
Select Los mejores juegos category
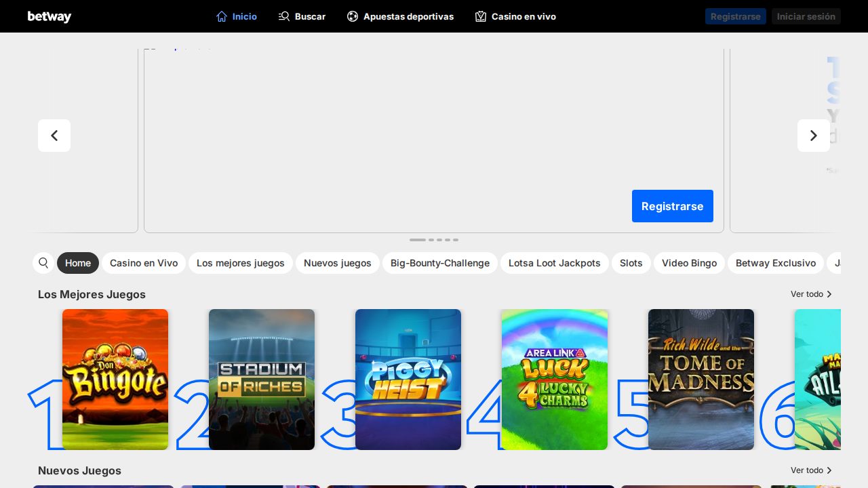tap(241, 263)
